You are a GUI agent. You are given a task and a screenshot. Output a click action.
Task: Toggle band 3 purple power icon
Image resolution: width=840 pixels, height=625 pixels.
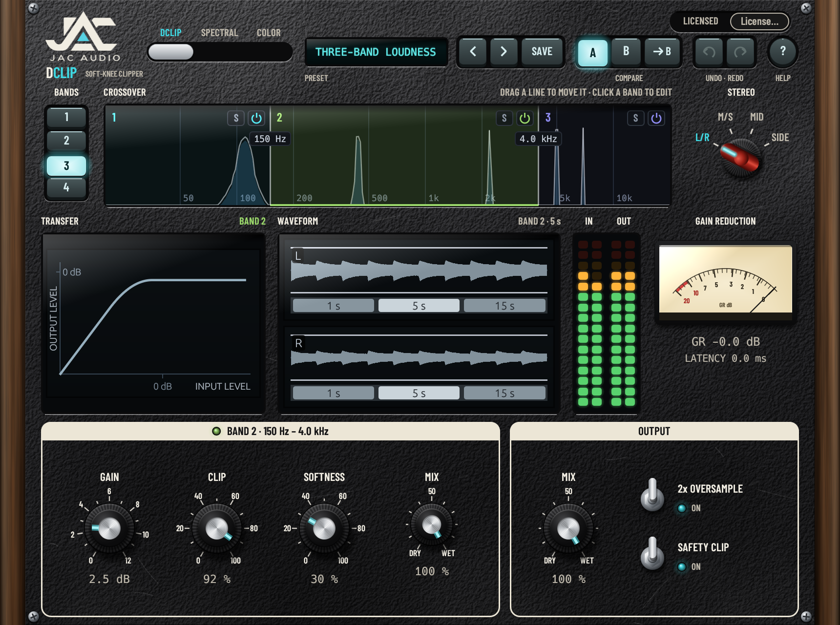(x=656, y=118)
